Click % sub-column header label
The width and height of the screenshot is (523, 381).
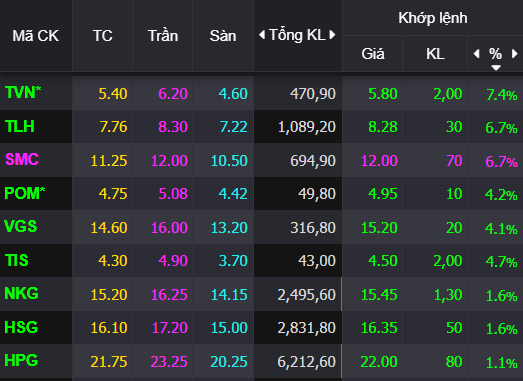click(x=495, y=54)
